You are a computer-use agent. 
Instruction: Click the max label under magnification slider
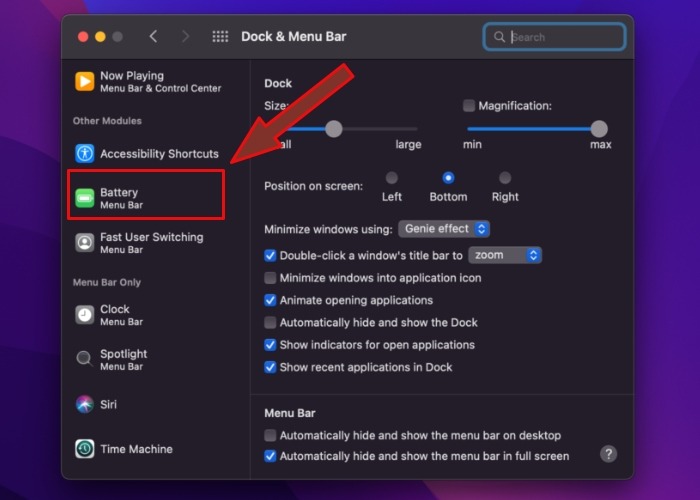[600, 145]
